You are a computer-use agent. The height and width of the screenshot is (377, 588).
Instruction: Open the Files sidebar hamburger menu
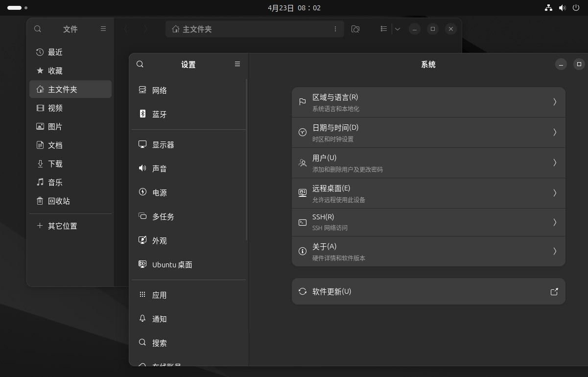pyautogui.click(x=103, y=29)
